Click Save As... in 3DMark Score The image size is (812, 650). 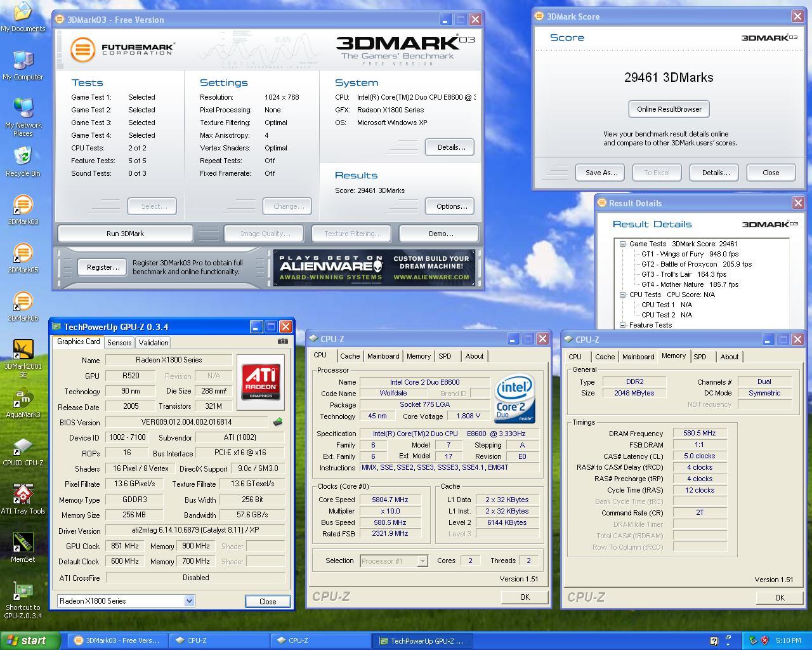click(601, 173)
